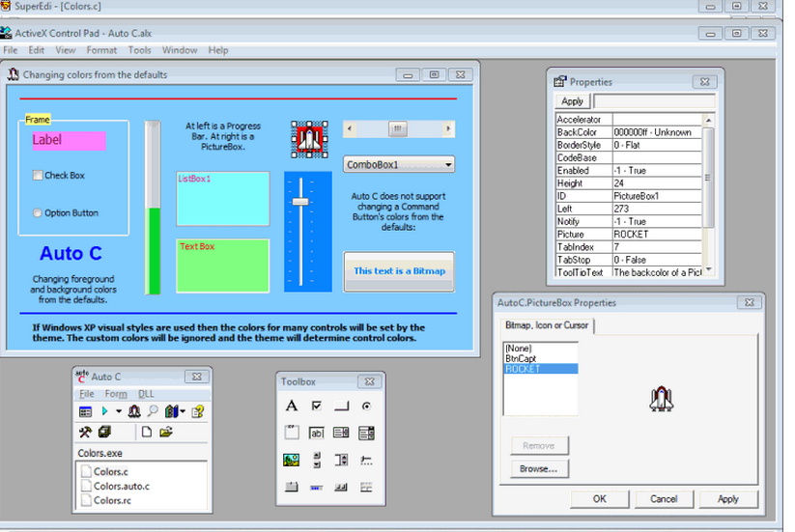795x532 pixels.
Task: Select Colors.auto.c in the file list
Action: tap(121, 487)
